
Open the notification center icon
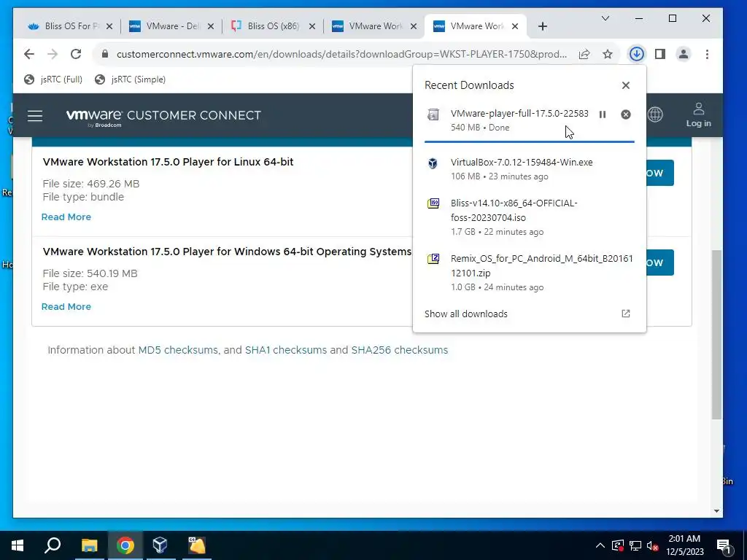pyautogui.click(x=724, y=546)
